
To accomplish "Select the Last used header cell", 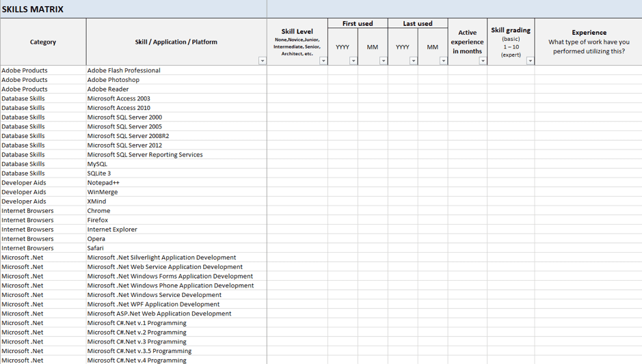I will (x=418, y=23).
